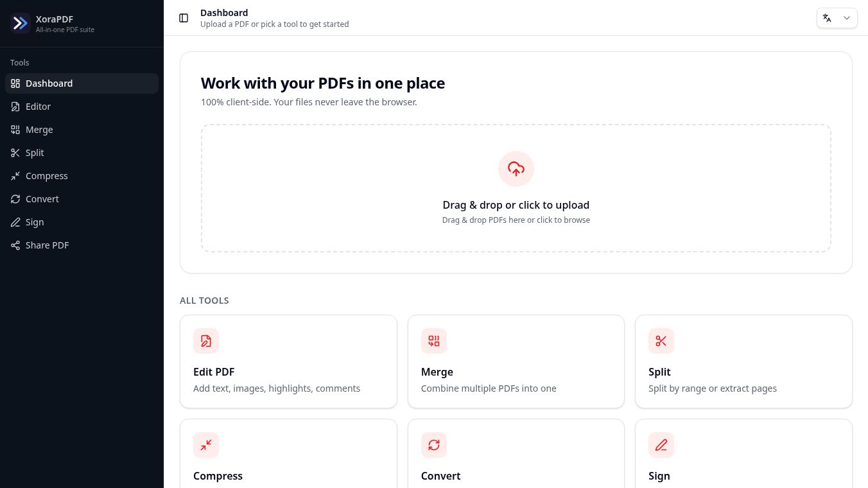Click the cloud upload icon
This screenshot has height=488, width=868.
516,169
